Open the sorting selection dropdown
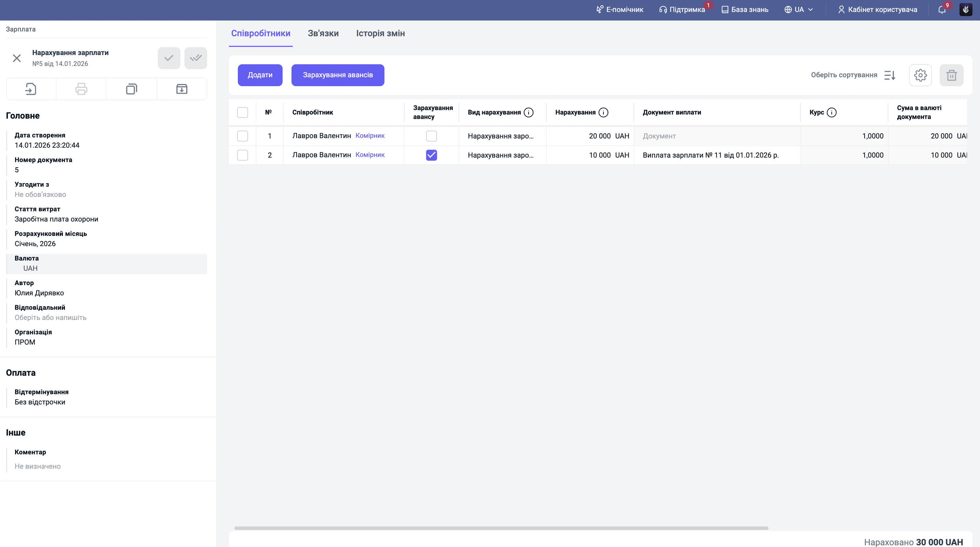Image resolution: width=980 pixels, height=547 pixels. 853,75
